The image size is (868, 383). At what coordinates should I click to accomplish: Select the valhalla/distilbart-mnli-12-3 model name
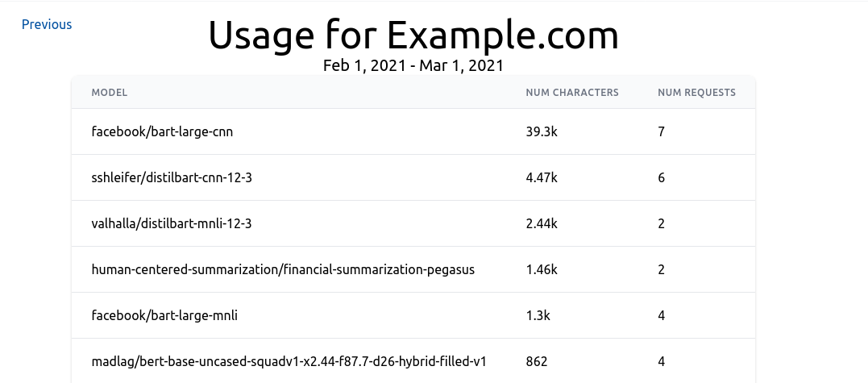tap(172, 223)
